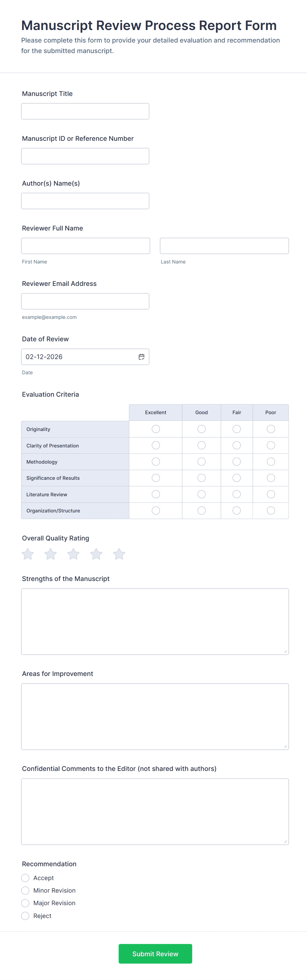Open the calendar picker icon in Date of Review

coord(141,356)
